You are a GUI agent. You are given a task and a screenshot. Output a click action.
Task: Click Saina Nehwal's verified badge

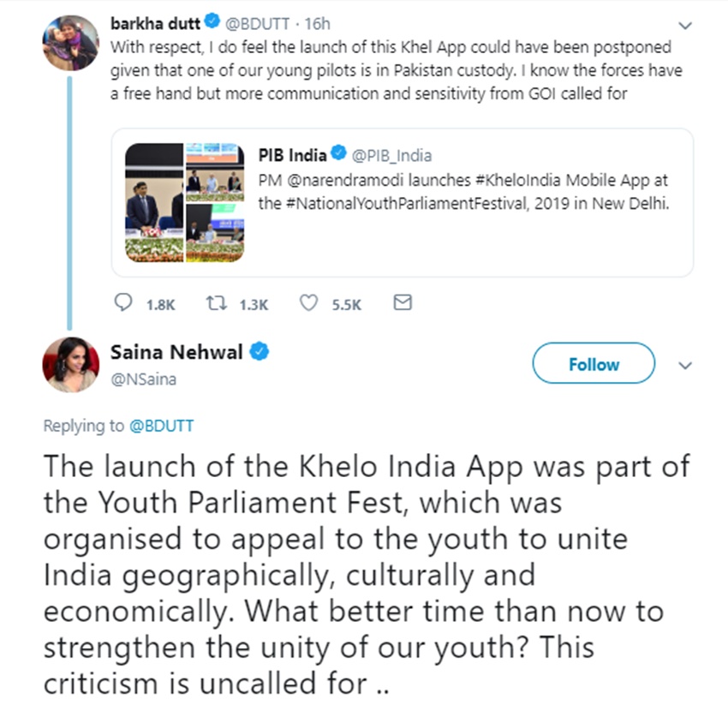[x=260, y=351]
